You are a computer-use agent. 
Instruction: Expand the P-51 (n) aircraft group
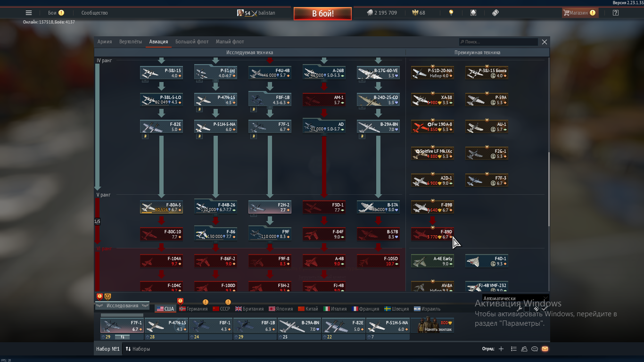(215, 72)
